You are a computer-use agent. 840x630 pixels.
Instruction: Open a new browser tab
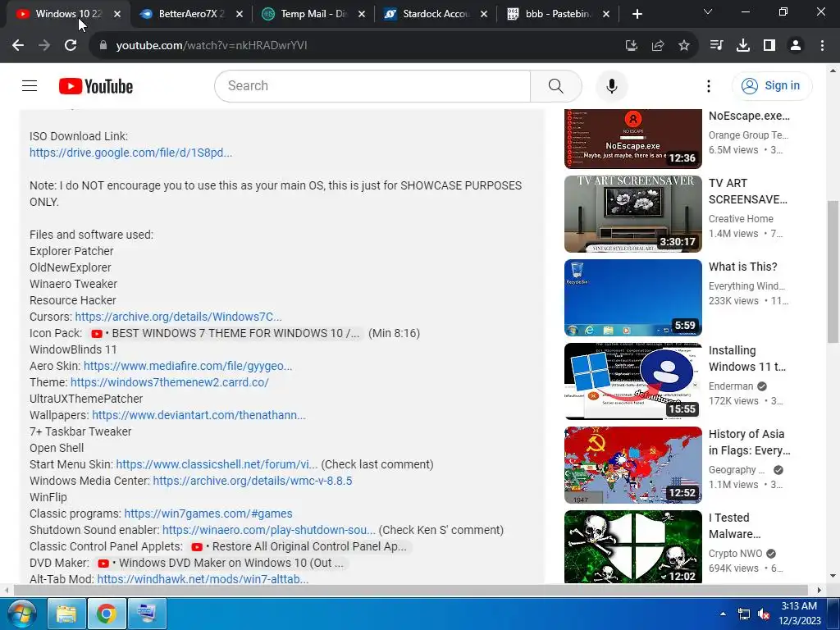637,14
